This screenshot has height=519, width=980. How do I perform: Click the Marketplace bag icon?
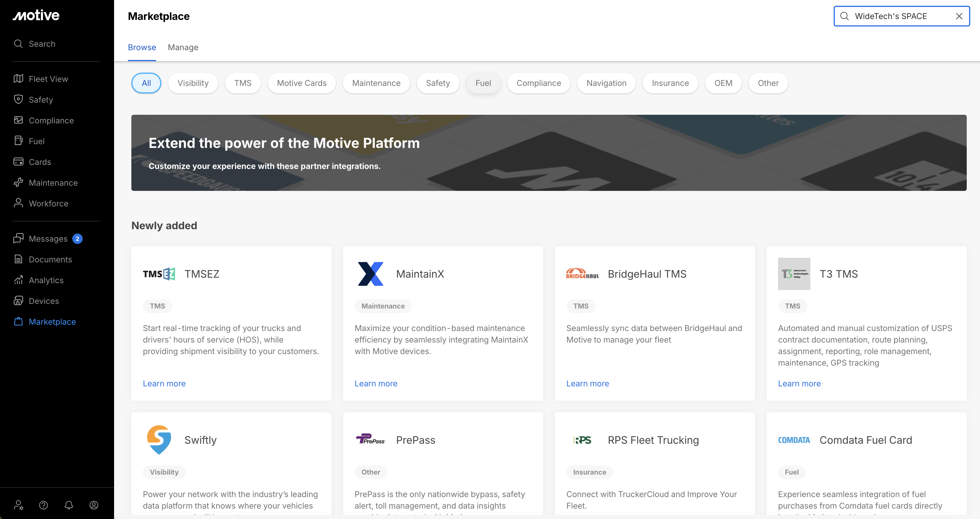click(x=18, y=322)
